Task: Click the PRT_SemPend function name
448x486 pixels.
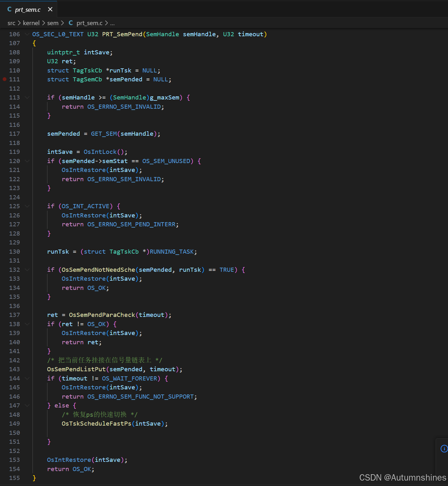Action: pyautogui.click(x=122, y=34)
